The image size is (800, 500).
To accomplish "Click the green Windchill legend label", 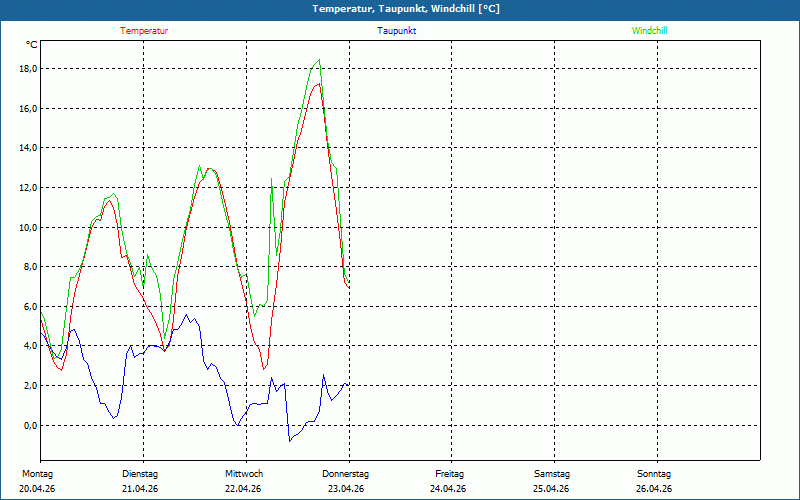I will (649, 31).
